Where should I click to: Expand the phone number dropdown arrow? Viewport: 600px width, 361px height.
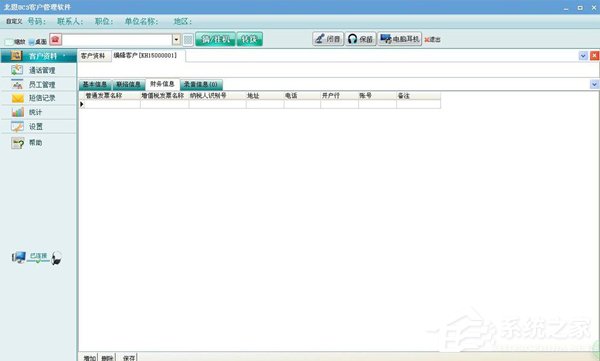pos(176,39)
